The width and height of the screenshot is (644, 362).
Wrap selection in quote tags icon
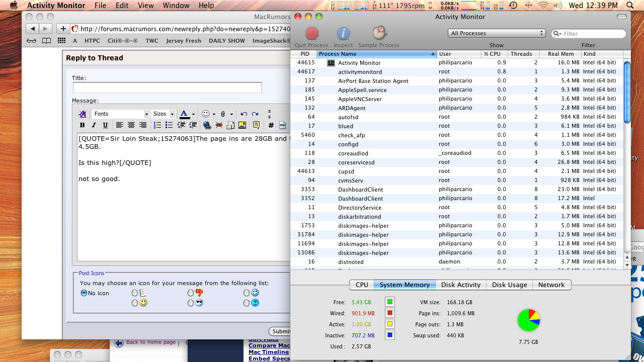click(x=256, y=125)
